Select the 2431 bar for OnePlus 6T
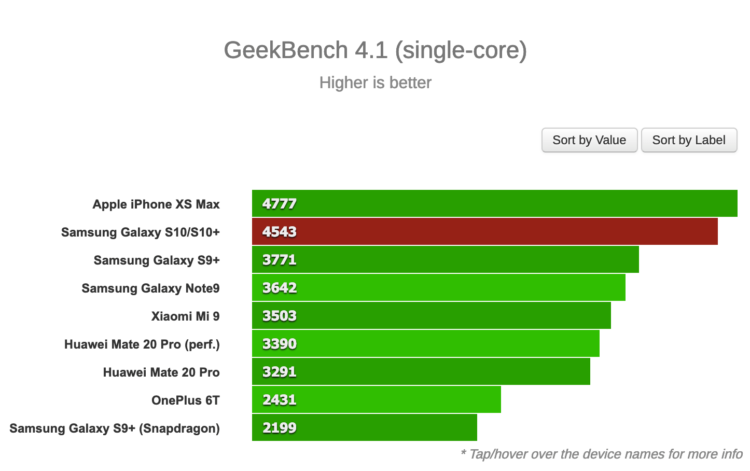 click(x=376, y=400)
